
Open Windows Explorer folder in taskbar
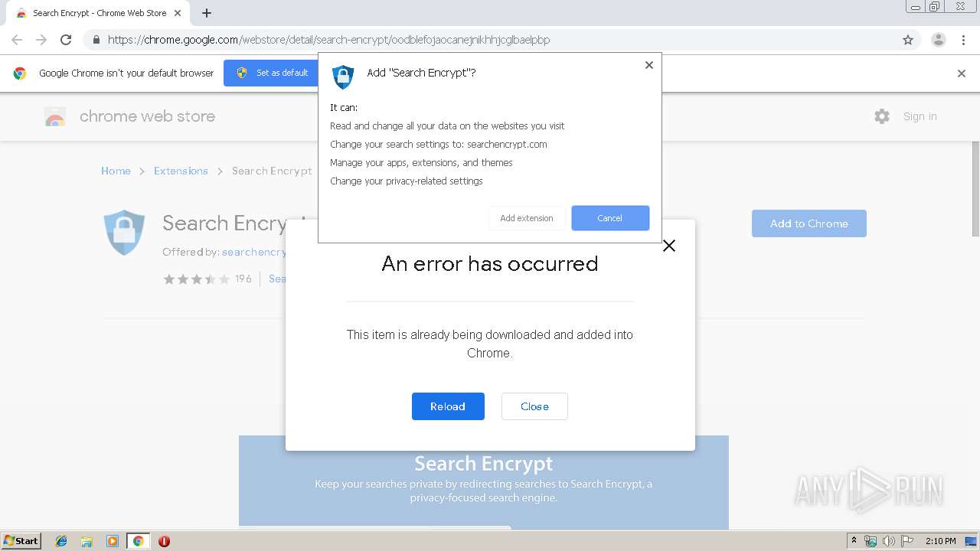coord(87,541)
